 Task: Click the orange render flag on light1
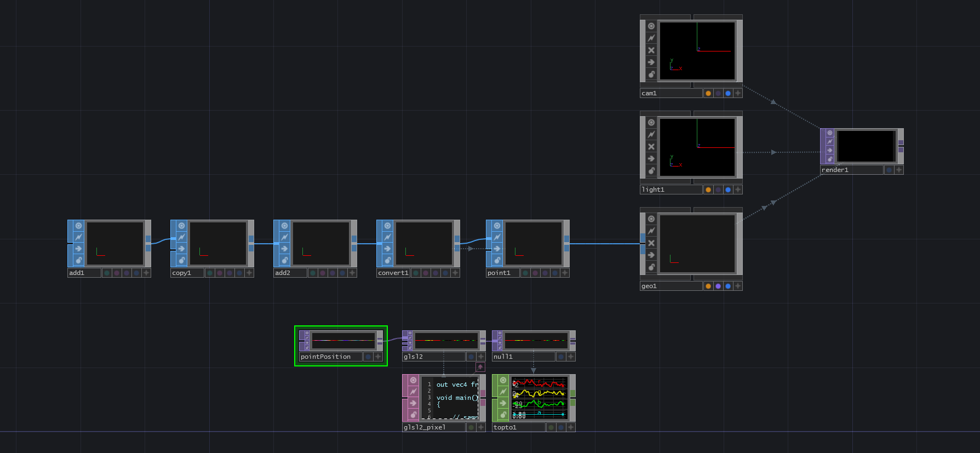point(708,190)
